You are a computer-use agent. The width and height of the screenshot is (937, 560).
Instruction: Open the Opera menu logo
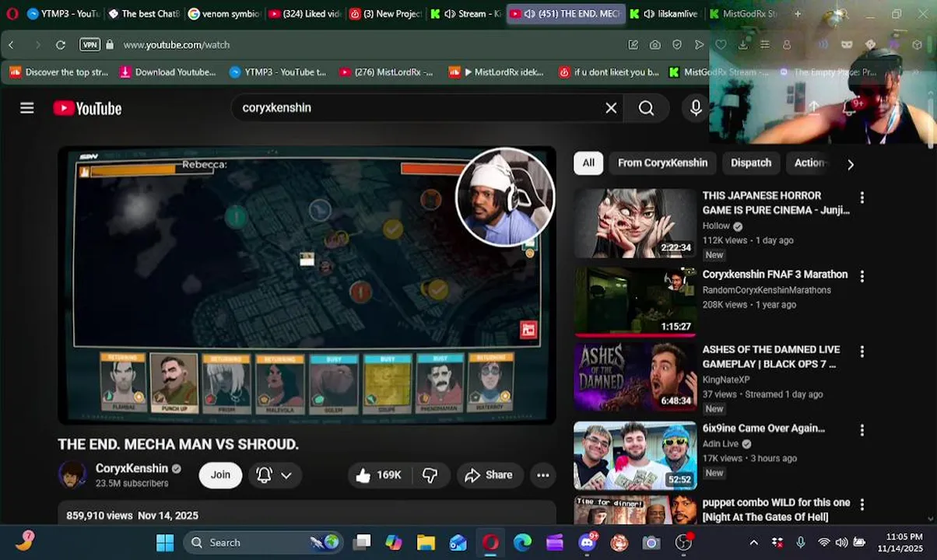coord(12,13)
